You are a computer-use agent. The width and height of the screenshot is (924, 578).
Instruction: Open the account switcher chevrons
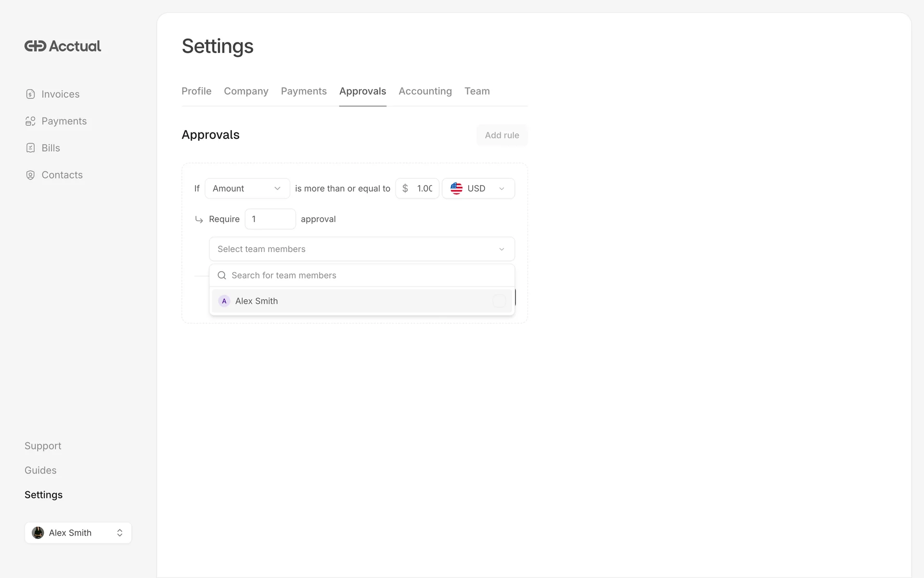pyautogui.click(x=120, y=533)
